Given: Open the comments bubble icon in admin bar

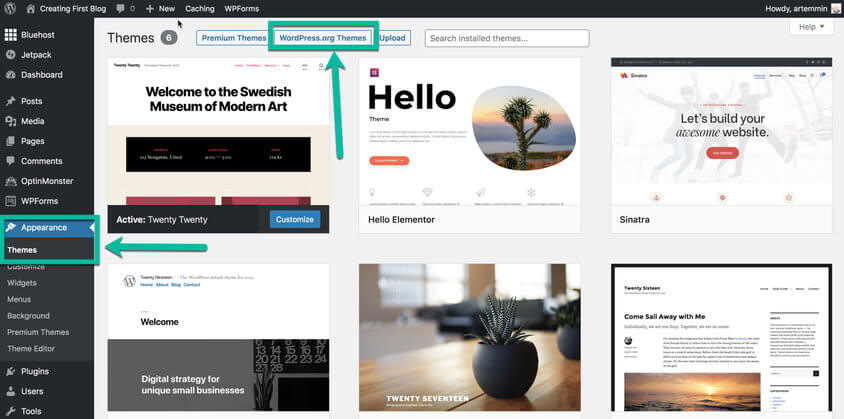Looking at the screenshot, I should tap(121, 8).
